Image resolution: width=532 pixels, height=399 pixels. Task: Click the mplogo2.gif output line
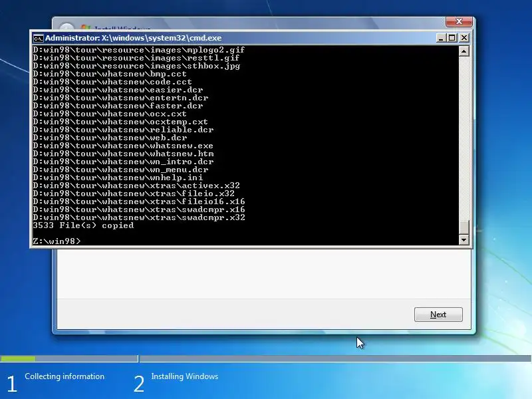[139, 51]
